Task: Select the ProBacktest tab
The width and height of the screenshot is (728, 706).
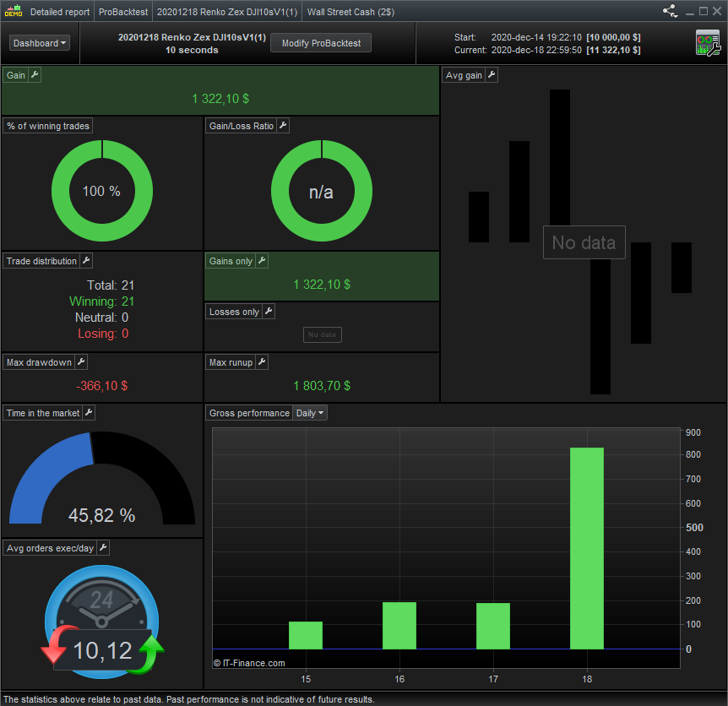Action: (x=123, y=12)
